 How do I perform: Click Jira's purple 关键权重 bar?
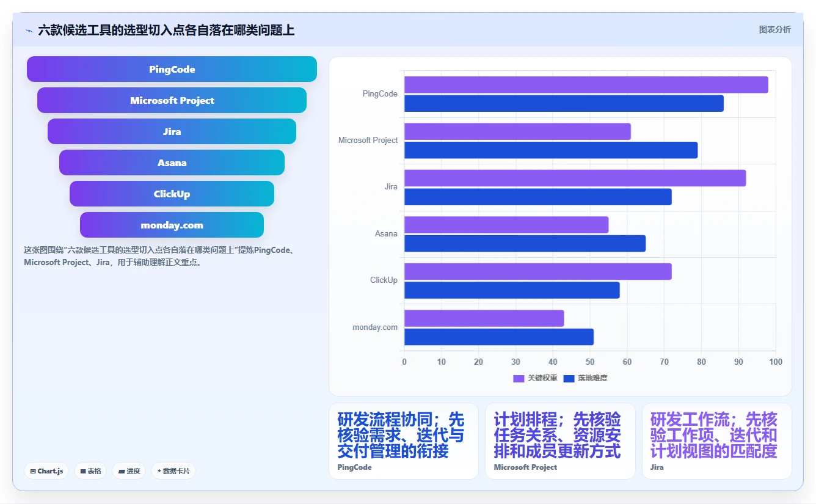[575, 178]
